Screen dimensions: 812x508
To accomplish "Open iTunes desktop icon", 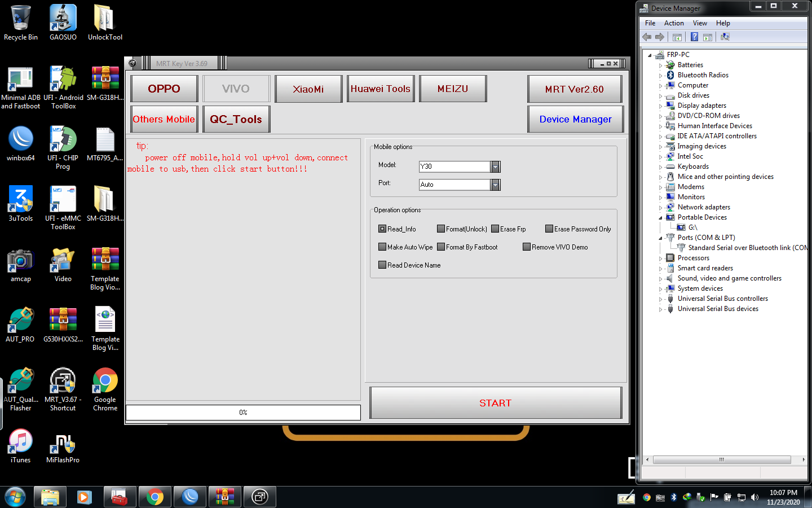I will pos(21,446).
